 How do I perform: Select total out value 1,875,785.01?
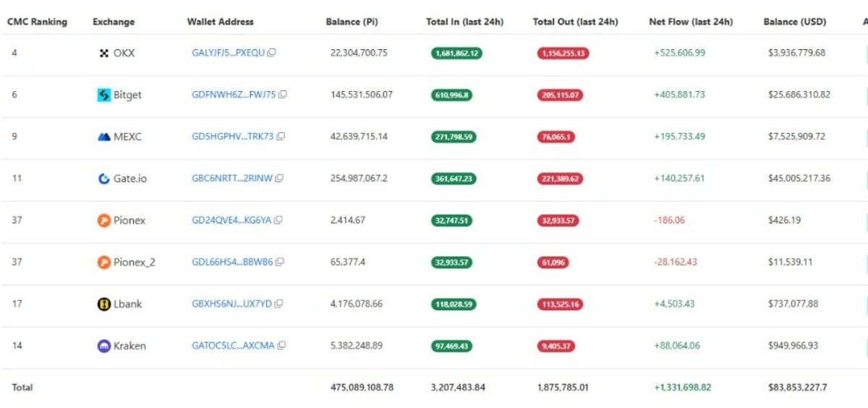click(x=563, y=388)
